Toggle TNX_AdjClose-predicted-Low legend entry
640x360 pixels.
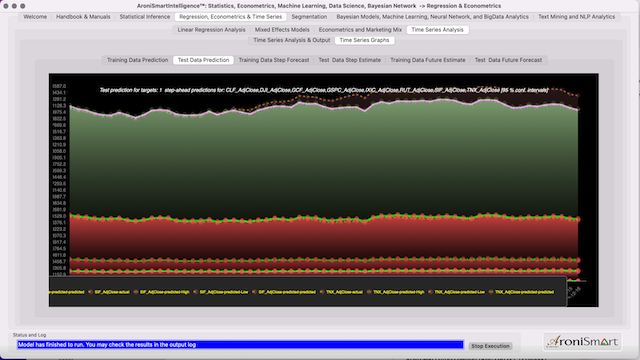[457, 292]
